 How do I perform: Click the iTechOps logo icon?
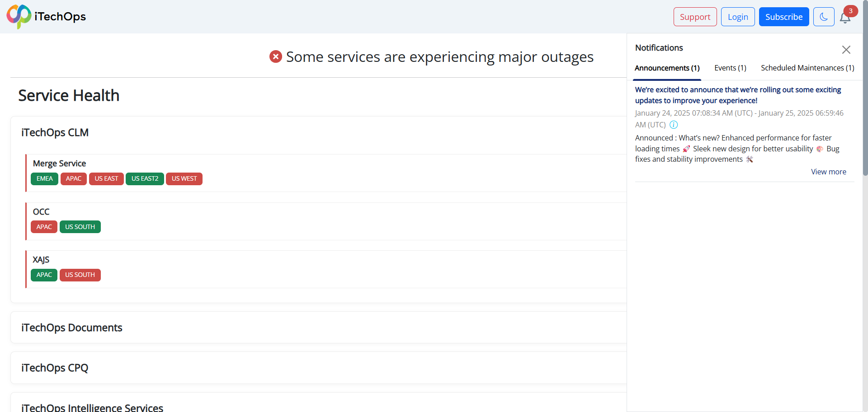click(x=19, y=17)
